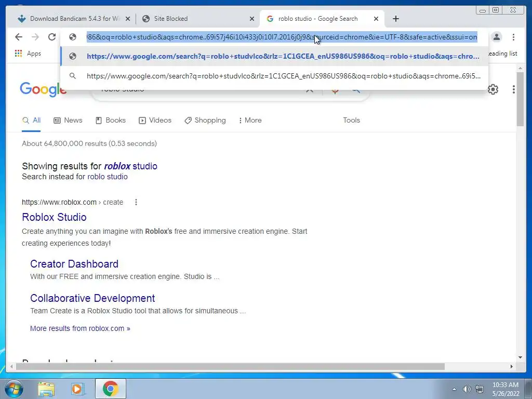Select the search-icon URL suggestion row
Screen dimensions: 532x399
274,76
